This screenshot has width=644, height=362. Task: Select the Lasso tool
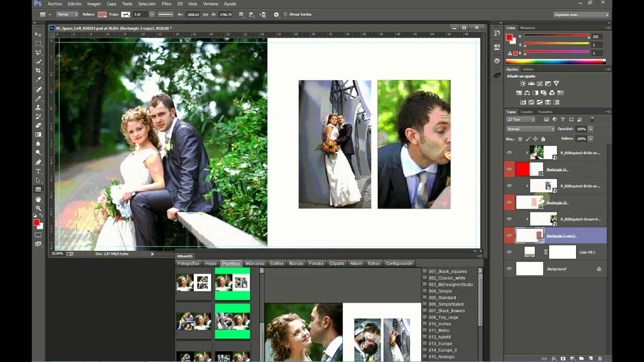(38, 52)
